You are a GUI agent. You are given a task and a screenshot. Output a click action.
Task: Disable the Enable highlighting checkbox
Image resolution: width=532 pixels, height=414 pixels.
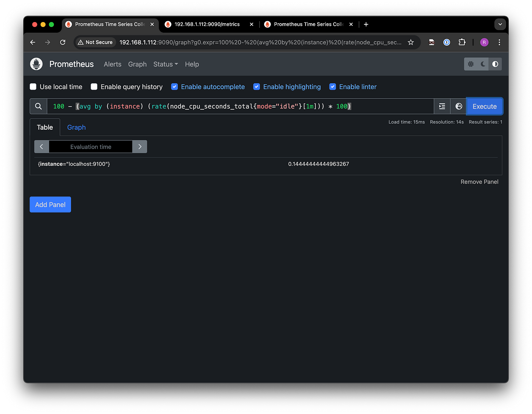click(256, 87)
